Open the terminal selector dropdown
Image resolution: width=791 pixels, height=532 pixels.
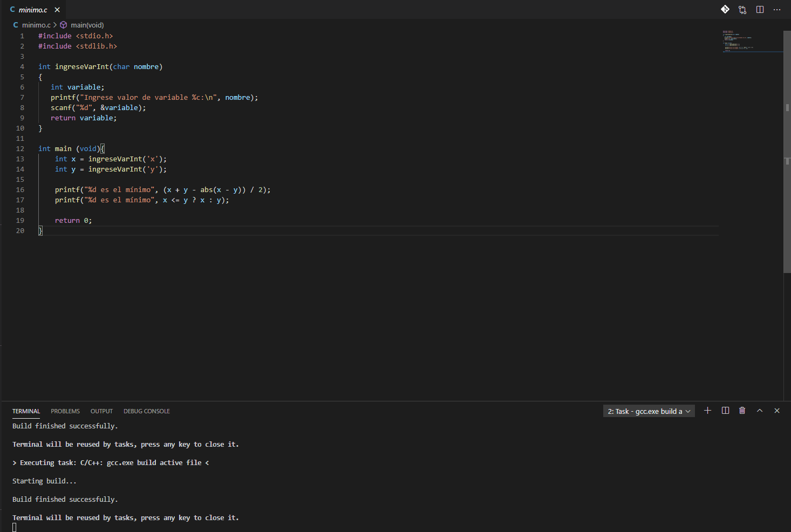[649, 411]
